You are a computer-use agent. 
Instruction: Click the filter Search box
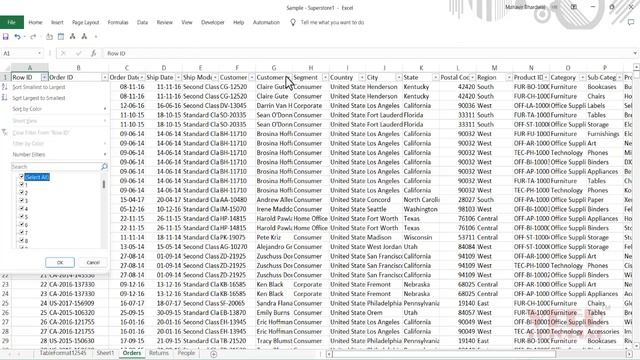[x=56, y=167]
